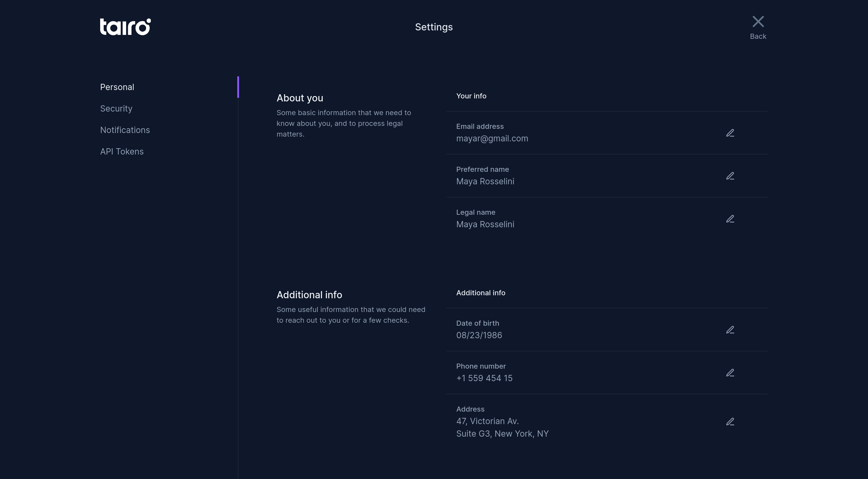Viewport: 868px width, 479px height.
Task: Click the phone number +1 559 454 15
Action: [484, 378]
